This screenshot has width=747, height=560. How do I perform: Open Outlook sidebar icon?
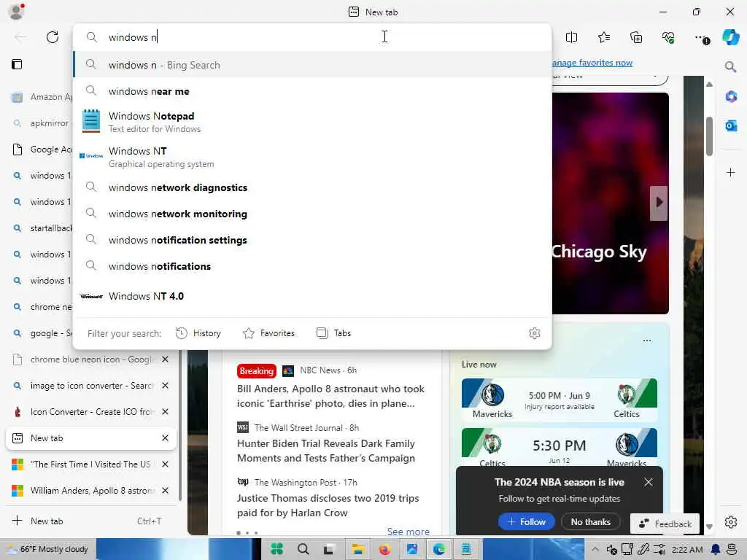pyautogui.click(x=731, y=125)
